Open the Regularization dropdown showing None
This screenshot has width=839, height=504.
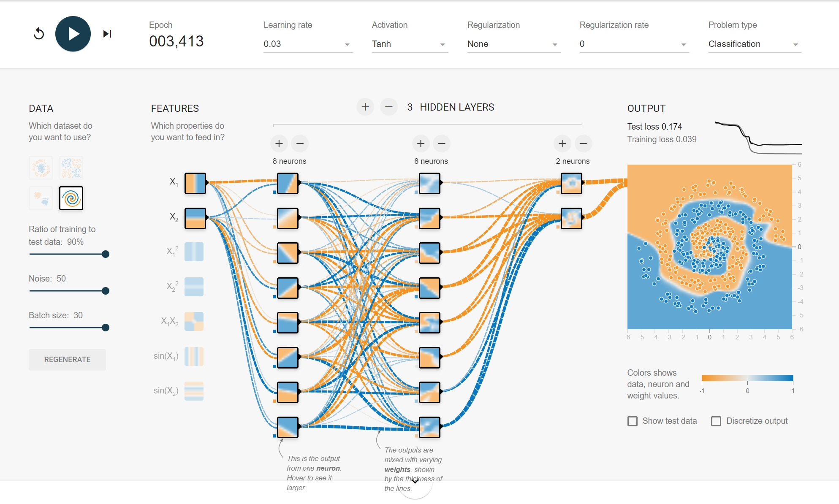point(513,44)
